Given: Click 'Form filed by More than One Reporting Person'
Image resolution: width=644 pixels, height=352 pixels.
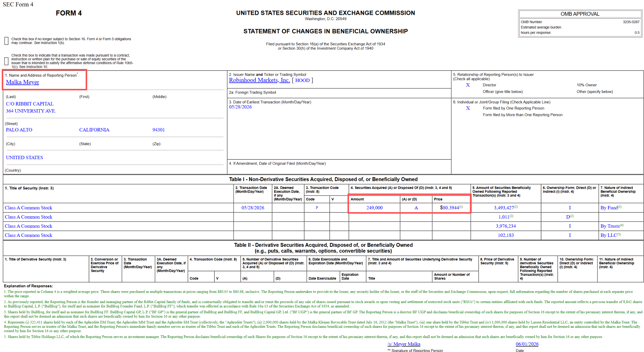Looking at the screenshot, I should (523, 115).
